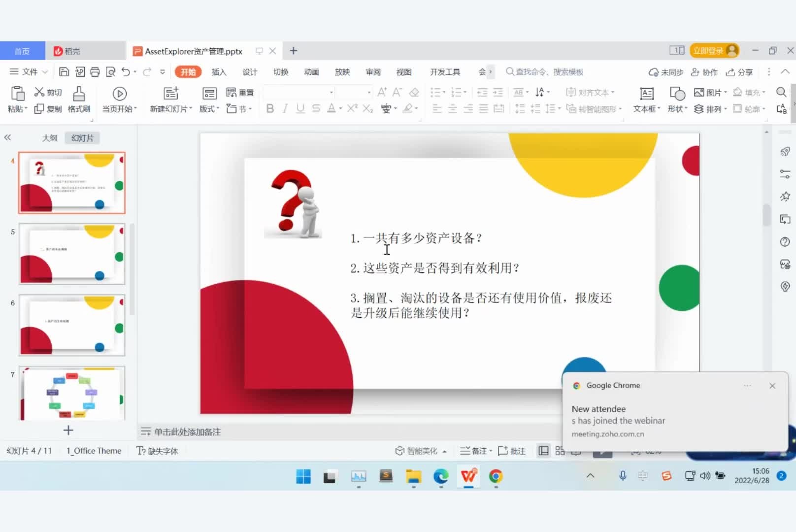This screenshot has width=796, height=532.
Task: Open the Review (审阅) ribbon tab
Action: (x=373, y=72)
